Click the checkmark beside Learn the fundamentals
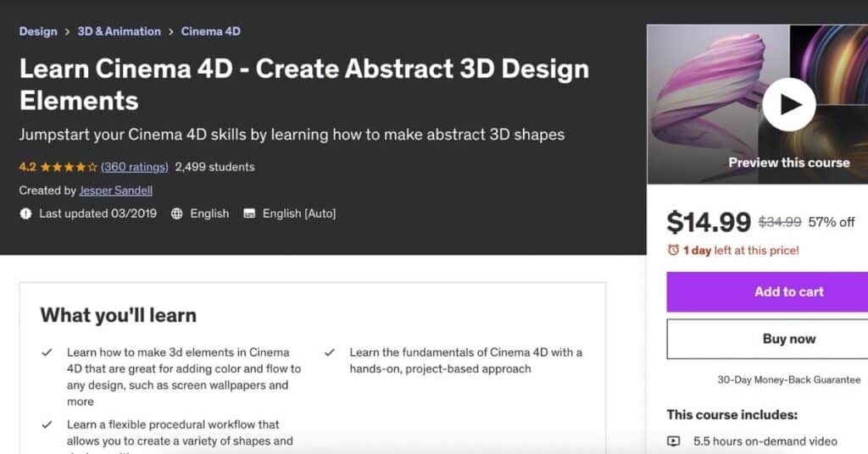 coord(330,352)
